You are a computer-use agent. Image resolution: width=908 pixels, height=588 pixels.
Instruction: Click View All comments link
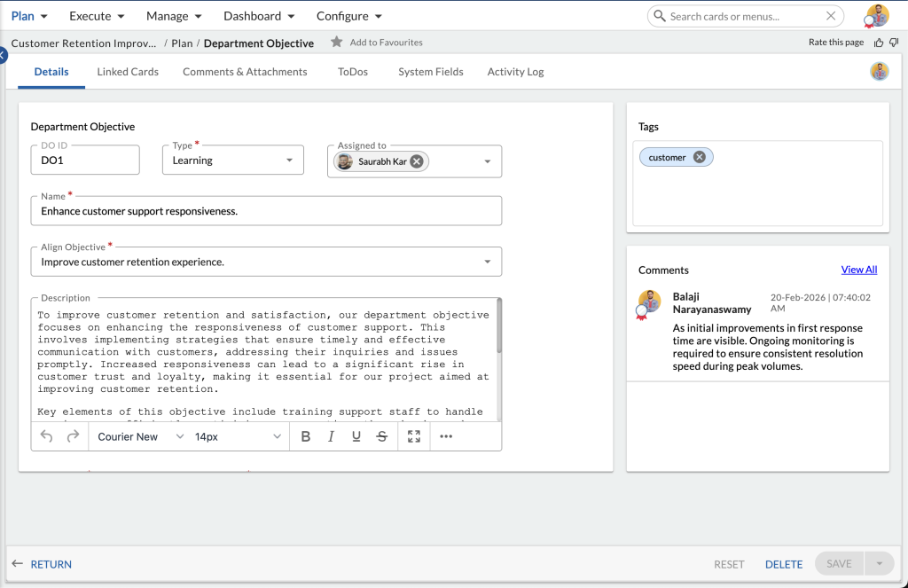coord(858,270)
